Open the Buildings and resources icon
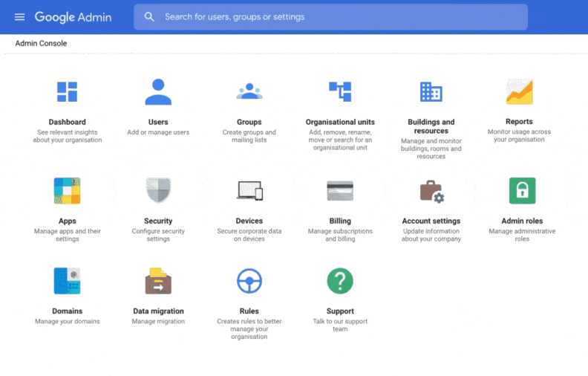The height and width of the screenshot is (376, 588). pyautogui.click(x=431, y=91)
